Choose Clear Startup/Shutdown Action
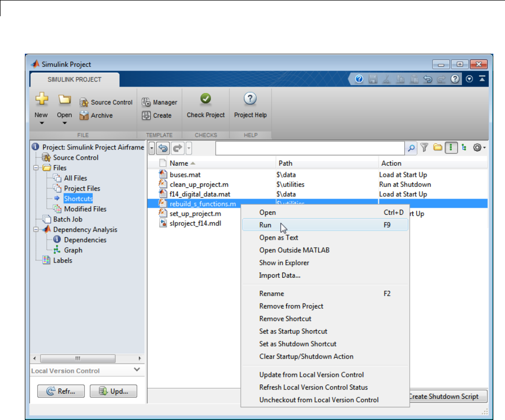505x420 pixels. (x=325, y=356)
